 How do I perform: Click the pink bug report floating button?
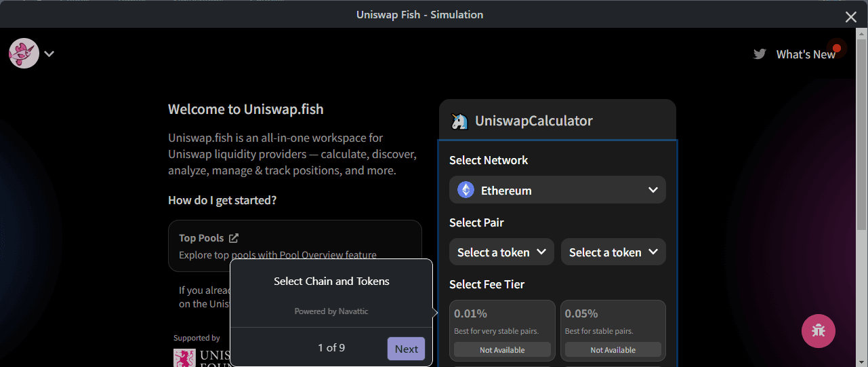[x=819, y=331]
